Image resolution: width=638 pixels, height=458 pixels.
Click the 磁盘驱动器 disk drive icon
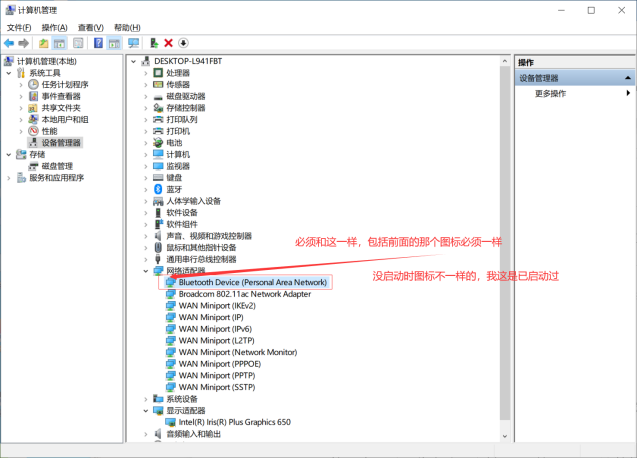158,96
